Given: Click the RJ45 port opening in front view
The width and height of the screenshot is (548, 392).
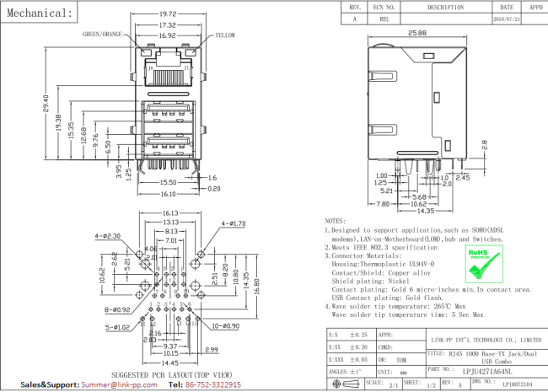Looking at the screenshot, I should tap(167, 76).
